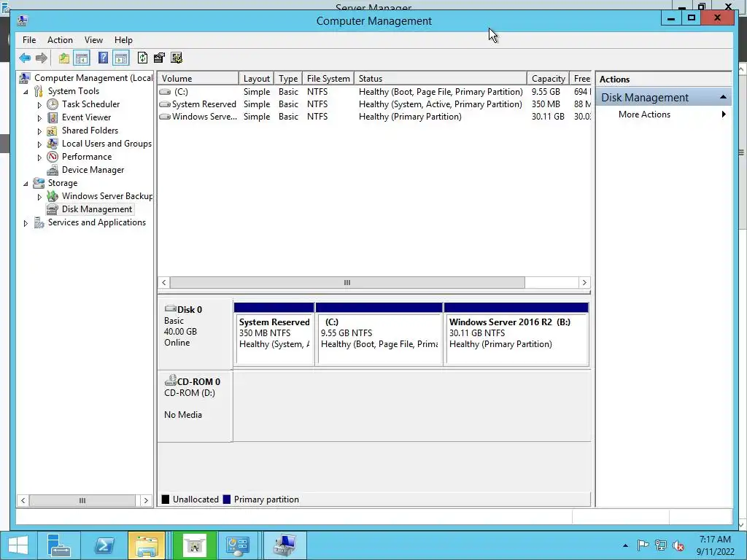This screenshot has height=560, width=747.
Task: Click the disk settings toolbar icon
Action: point(177,58)
